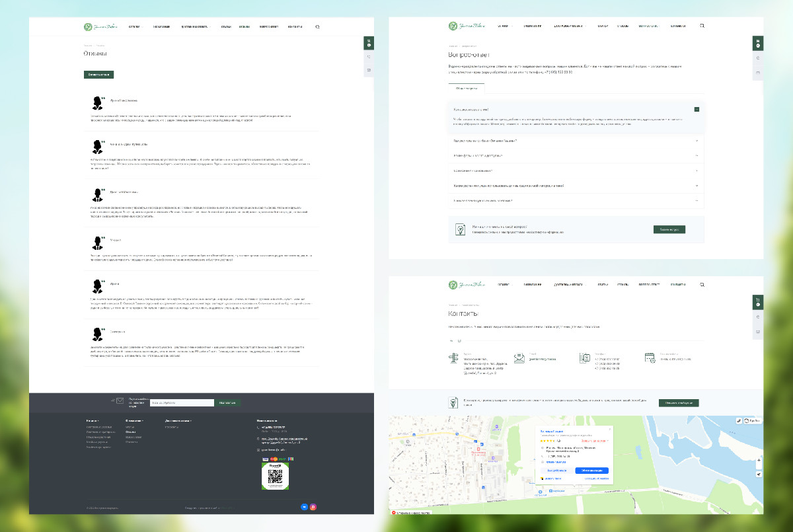Click the lightbulb icon in the ask-question banner
This screenshot has width=793, height=532.
[x=460, y=229]
